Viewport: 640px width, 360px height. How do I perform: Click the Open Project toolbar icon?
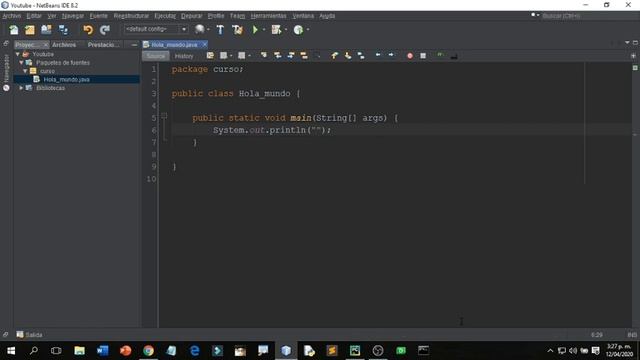[46, 30]
